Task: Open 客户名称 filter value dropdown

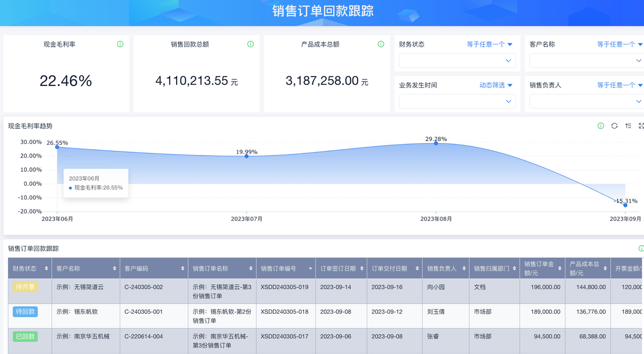Action: click(x=586, y=61)
